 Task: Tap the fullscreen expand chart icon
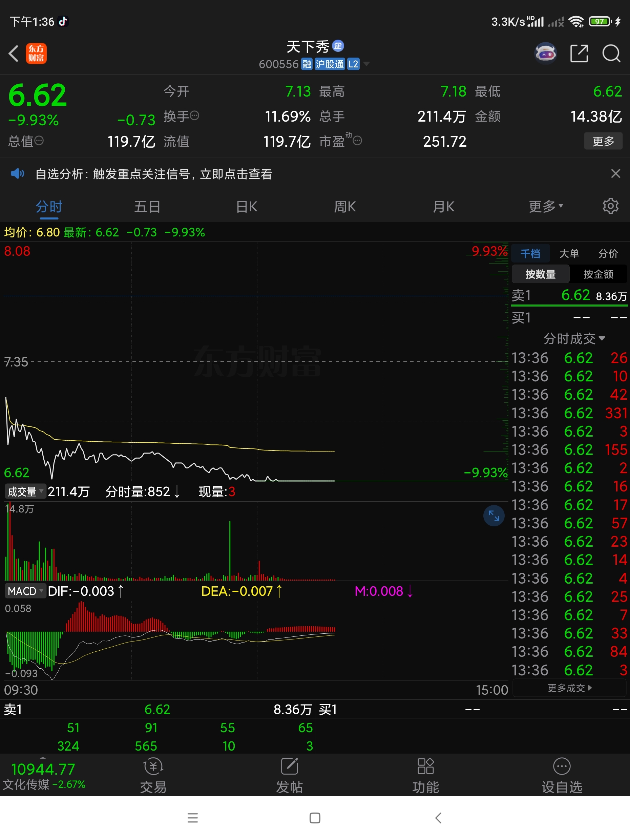coord(494,516)
